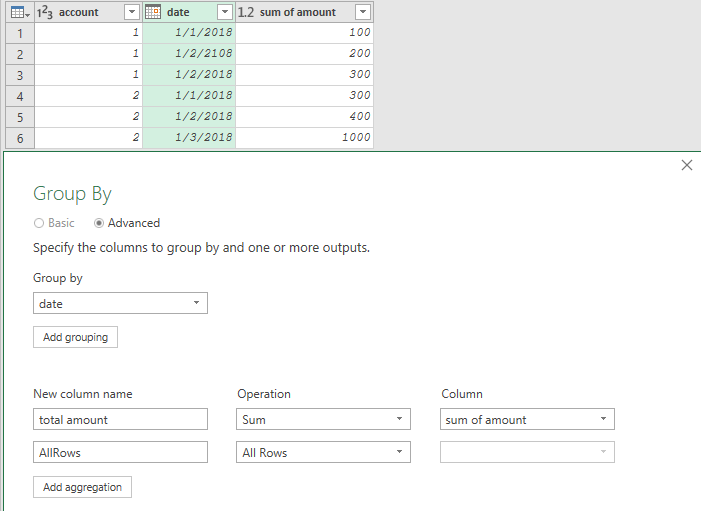Image resolution: width=701 pixels, height=511 pixels.
Task: Select row number 6 header
Action: (20, 138)
